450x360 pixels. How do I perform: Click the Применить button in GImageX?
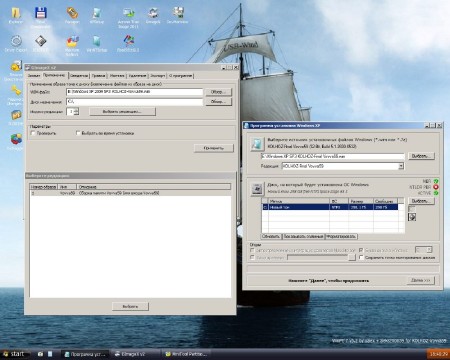214,148
